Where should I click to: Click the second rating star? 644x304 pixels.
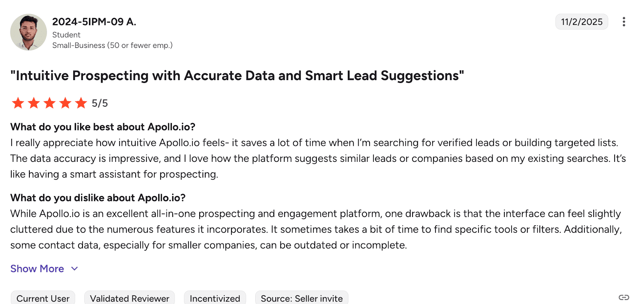pyautogui.click(x=34, y=103)
